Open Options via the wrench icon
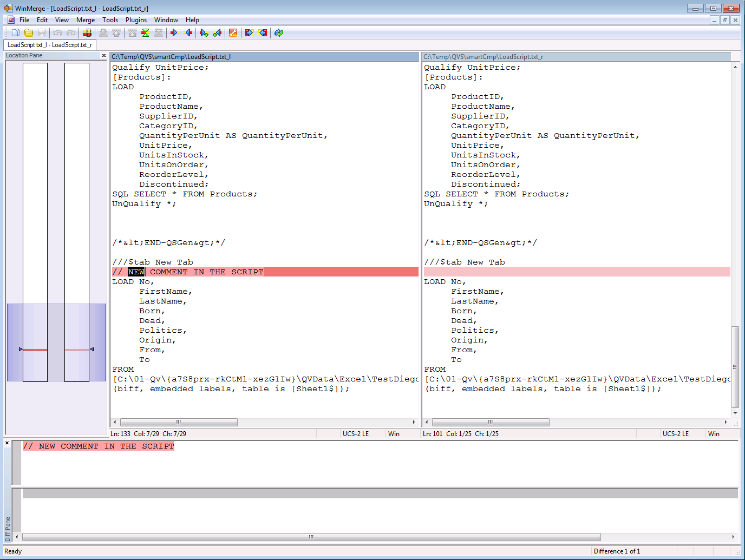Viewport: 745px width, 560px height. tap(233, 33)
